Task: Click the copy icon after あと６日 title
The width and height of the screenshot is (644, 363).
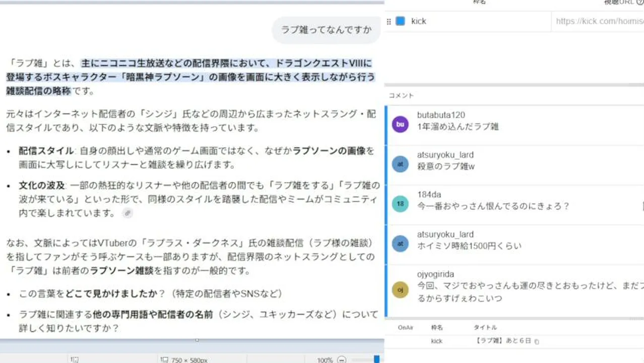Action: point(537,342)
